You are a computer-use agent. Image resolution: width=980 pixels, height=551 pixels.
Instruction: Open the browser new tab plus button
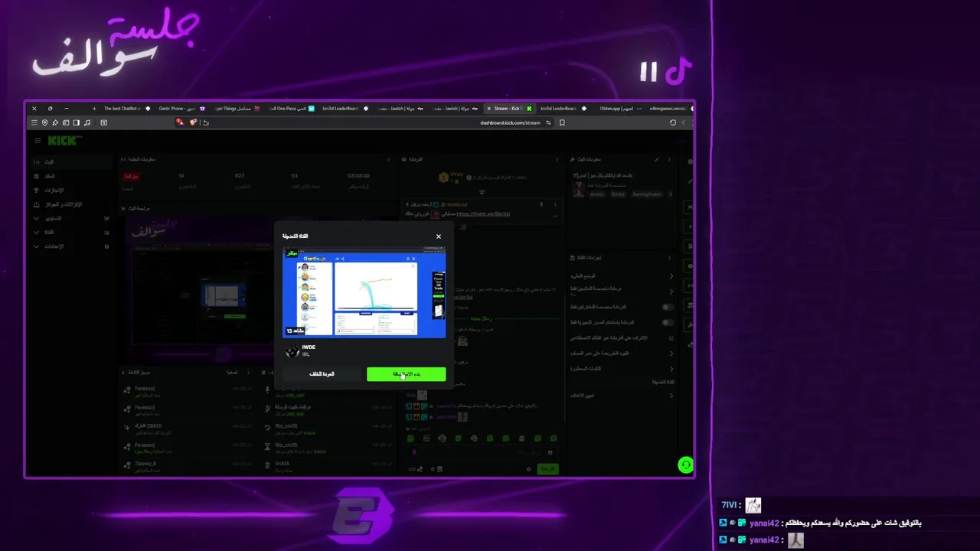click(x=94, y=109)
